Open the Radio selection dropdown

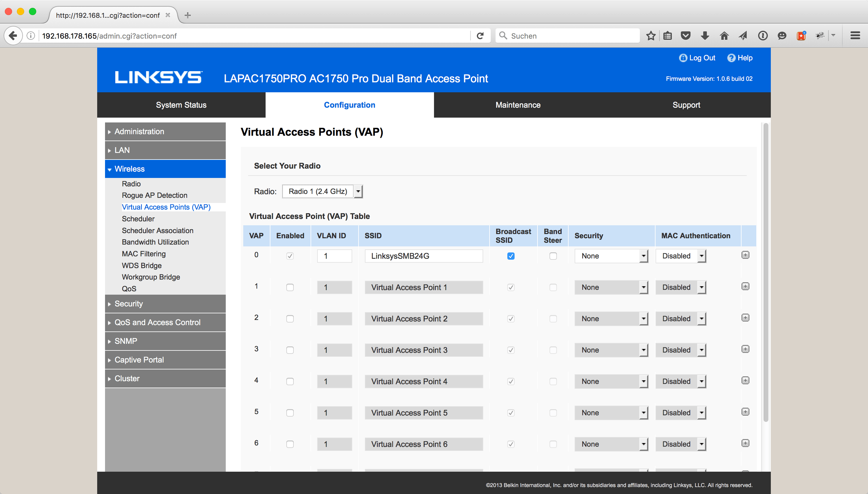point(322,191)
